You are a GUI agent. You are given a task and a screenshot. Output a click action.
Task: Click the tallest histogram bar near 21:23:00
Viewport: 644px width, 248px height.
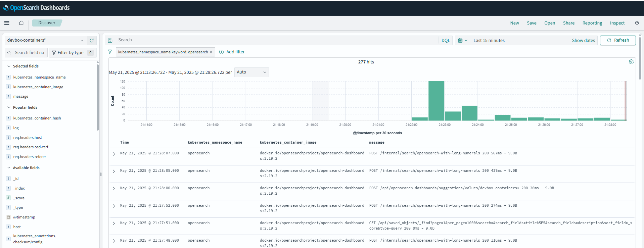pos(436,101)
